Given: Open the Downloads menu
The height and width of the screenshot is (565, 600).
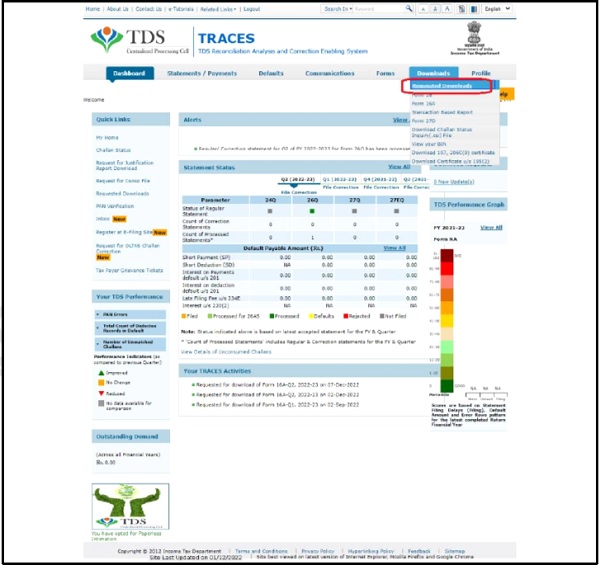Looking at the screenshot, I should tap(434, 73).
